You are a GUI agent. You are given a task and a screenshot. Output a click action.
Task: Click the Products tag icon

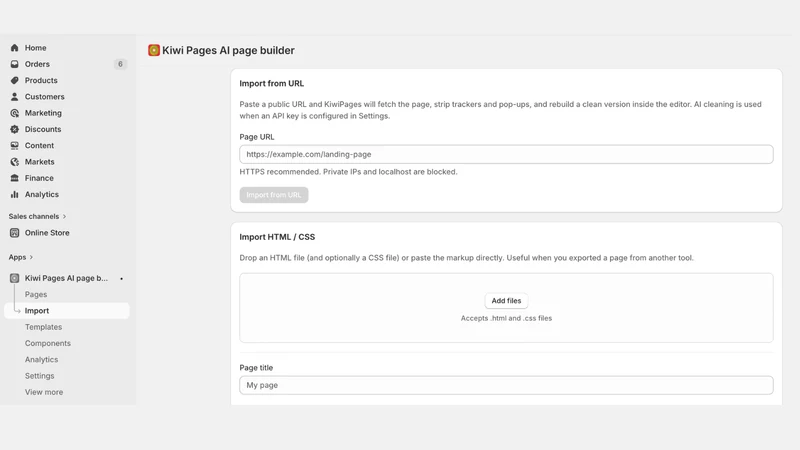click(14, 81)
